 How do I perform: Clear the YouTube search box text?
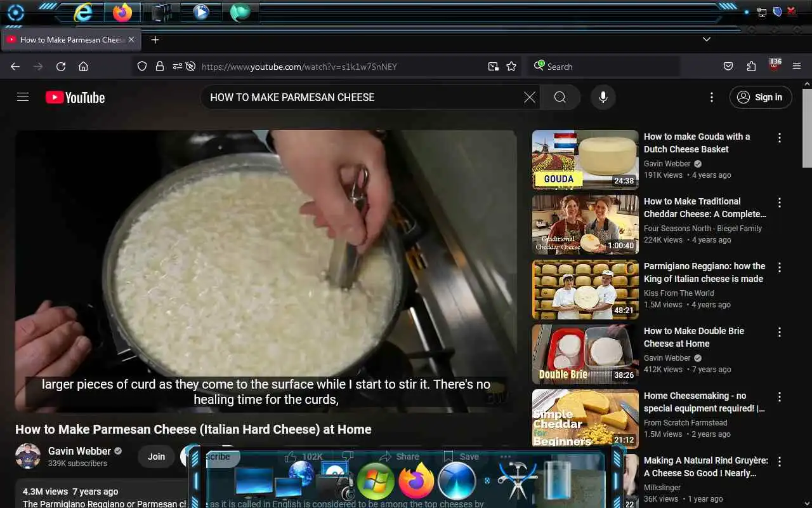pyautogui.click(x=530, y=97)
